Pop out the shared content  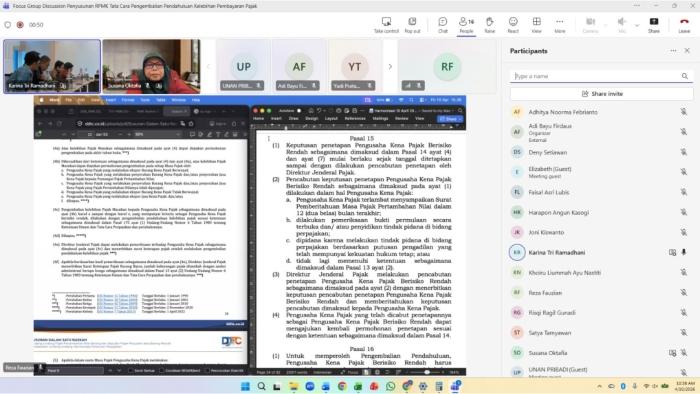(412, 25)
